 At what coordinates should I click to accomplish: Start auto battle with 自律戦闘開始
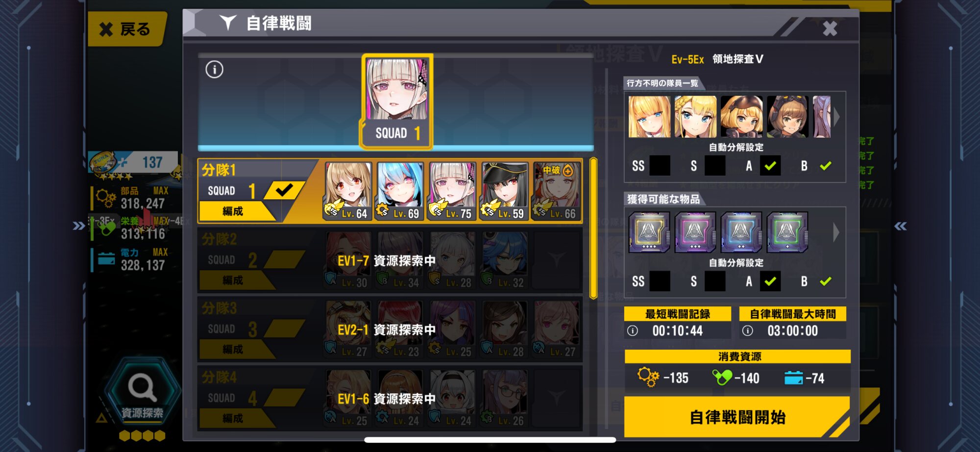[737, 417]
